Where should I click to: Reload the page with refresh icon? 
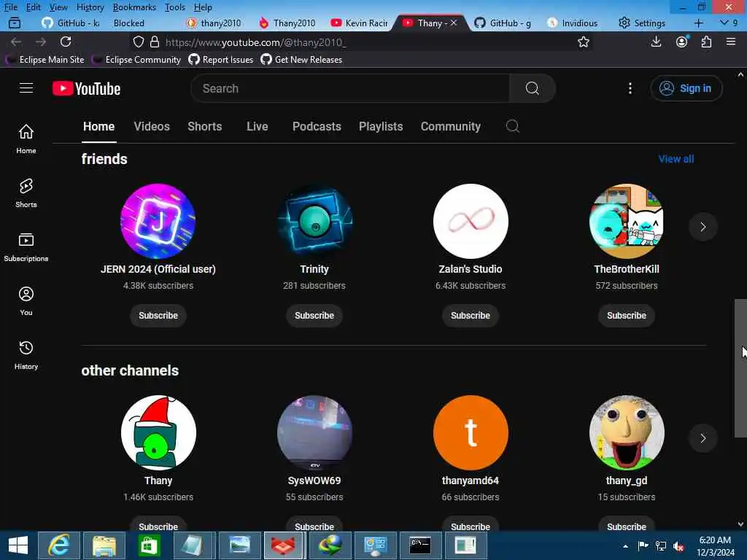(x=65, y=42)
